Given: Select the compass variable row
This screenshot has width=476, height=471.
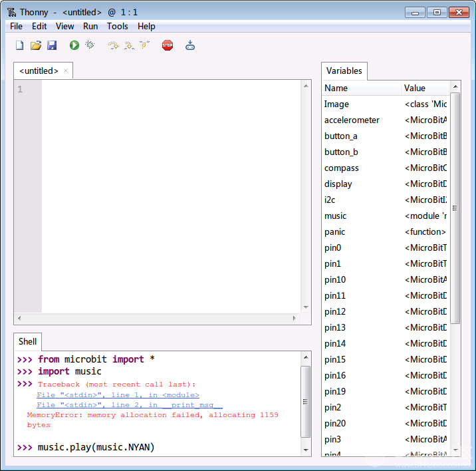Looking at the screenshot, I should click(x=386, y=168).
